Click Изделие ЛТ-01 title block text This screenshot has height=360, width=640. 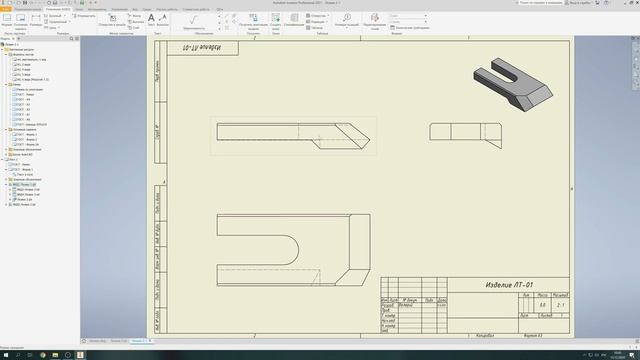pyautogui.click(x=509, y=285)
